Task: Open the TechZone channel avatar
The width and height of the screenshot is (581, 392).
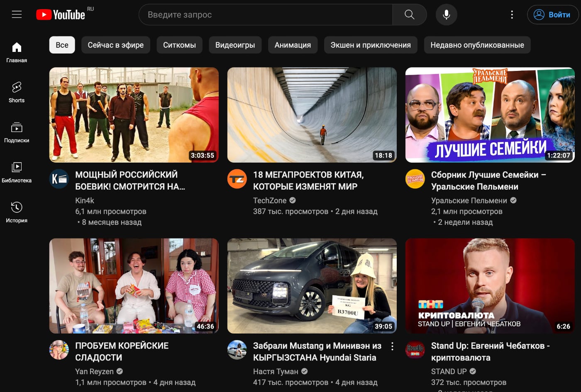Action: click(x=237, y=179)
